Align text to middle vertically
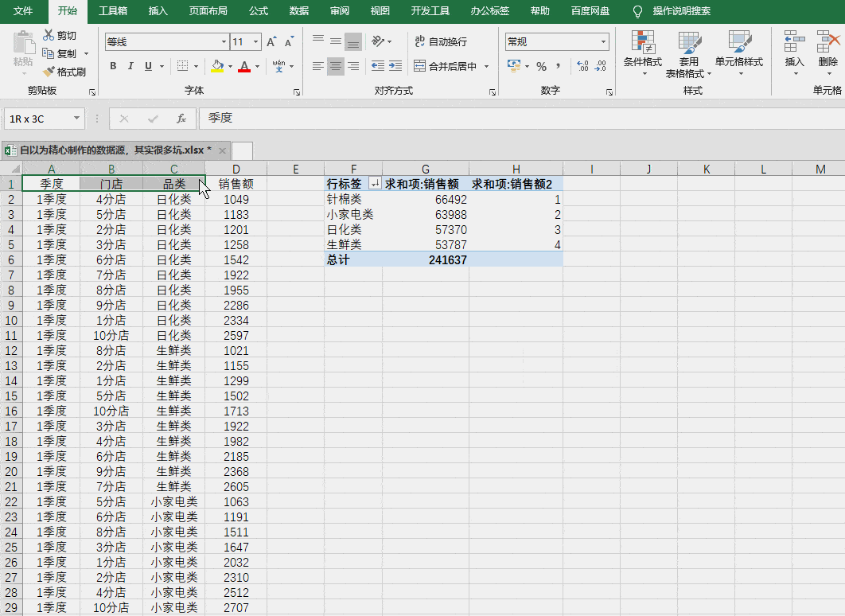Image resolution: width=845 pixels, height=616 pixels. coord(336,41)
